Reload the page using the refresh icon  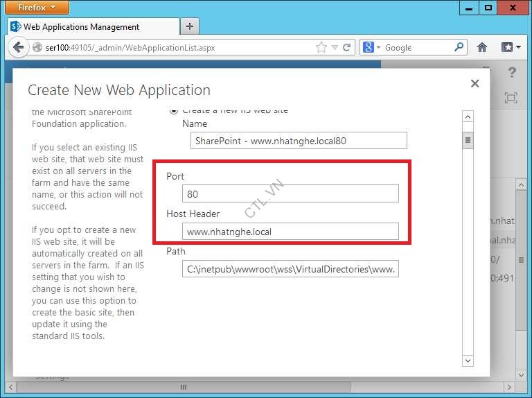[x=347, y=47]
